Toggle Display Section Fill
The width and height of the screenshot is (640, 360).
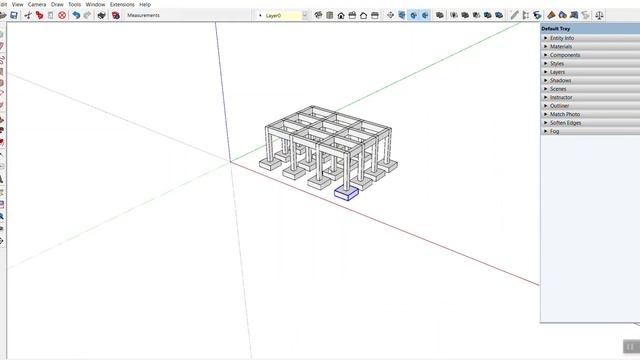(x=425, y=16)
